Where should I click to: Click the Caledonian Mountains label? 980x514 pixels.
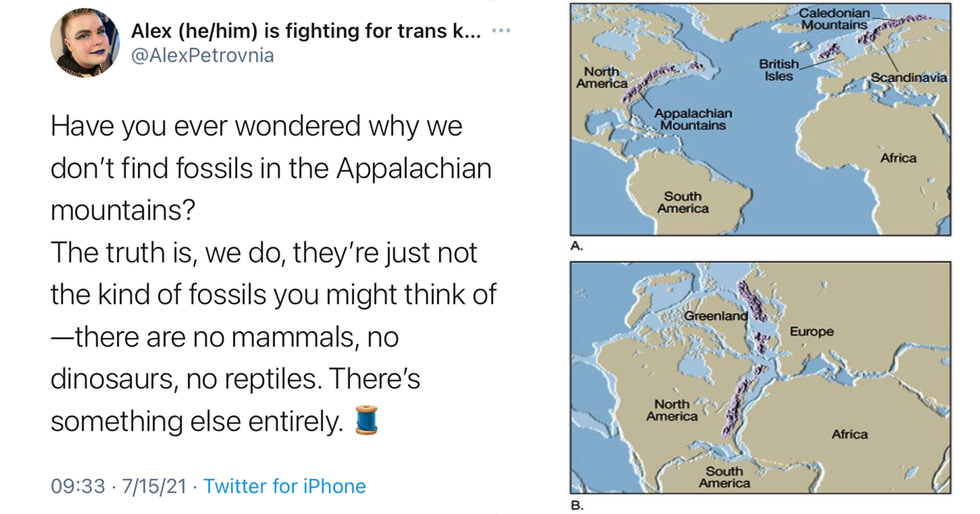[x=834, y=19]
